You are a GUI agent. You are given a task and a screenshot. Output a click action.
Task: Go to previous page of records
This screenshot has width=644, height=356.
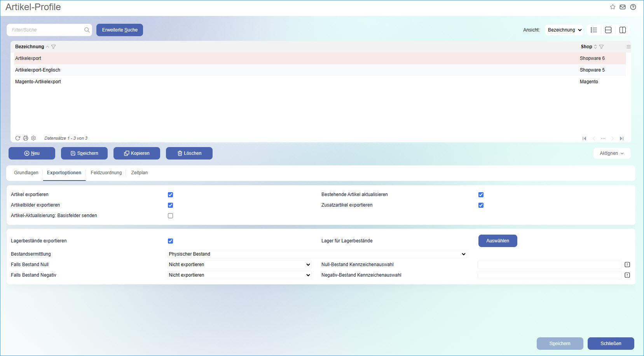594,139
